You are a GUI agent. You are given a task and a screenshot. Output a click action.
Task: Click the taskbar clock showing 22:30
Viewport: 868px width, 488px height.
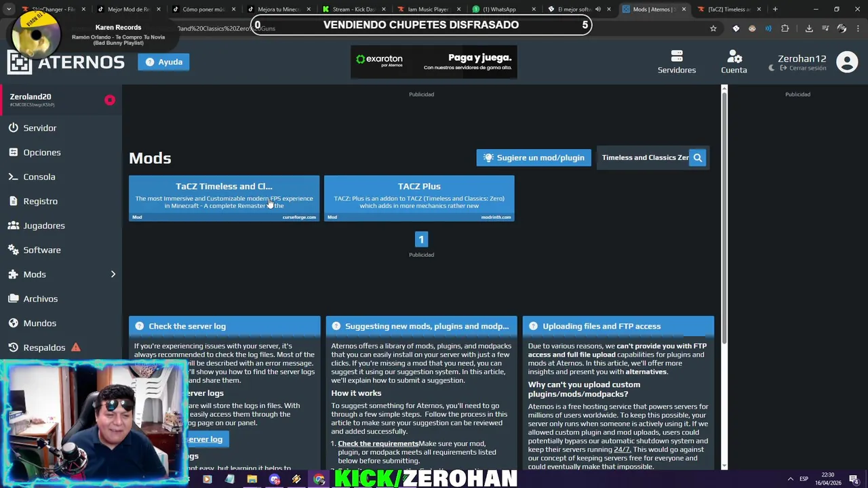(x=828, y=479)
